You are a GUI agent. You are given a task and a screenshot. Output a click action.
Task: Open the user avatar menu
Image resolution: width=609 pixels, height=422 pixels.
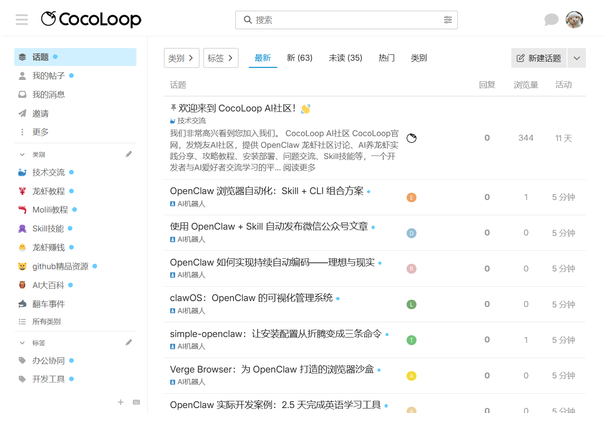574,20
